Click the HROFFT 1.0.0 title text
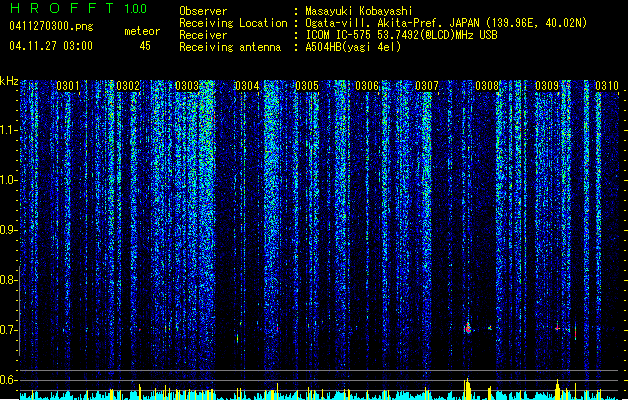 tap(79, 8)
